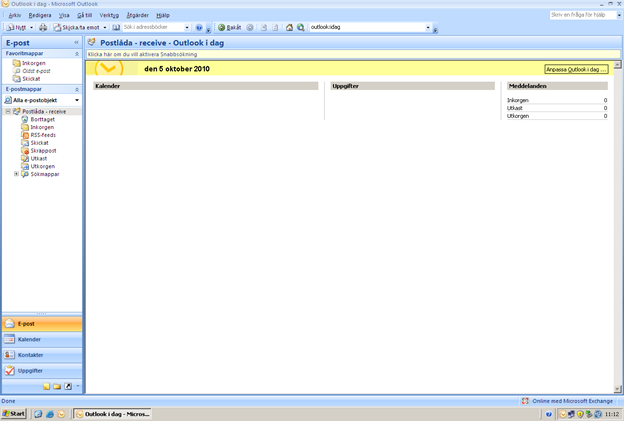
Task: Click the Show Desktop quick launch icon
Action: (x=38, y=414)
